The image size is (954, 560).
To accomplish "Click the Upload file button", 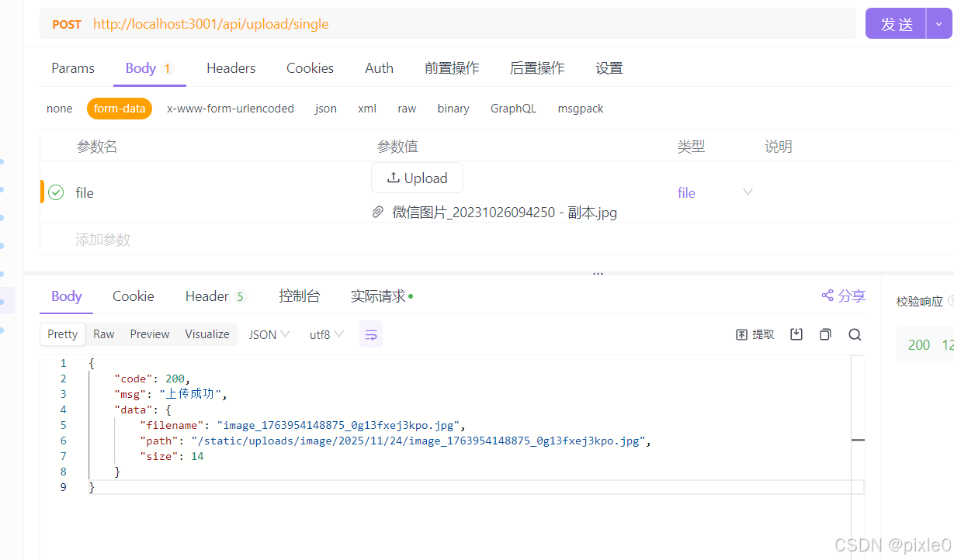I will [x=417, y=178].
